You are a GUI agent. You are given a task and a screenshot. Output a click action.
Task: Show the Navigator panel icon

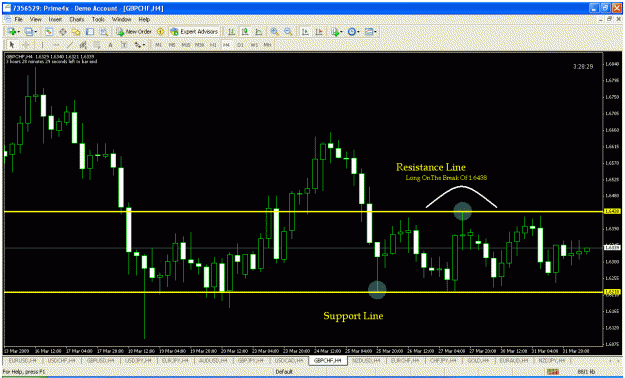[76, 32]
